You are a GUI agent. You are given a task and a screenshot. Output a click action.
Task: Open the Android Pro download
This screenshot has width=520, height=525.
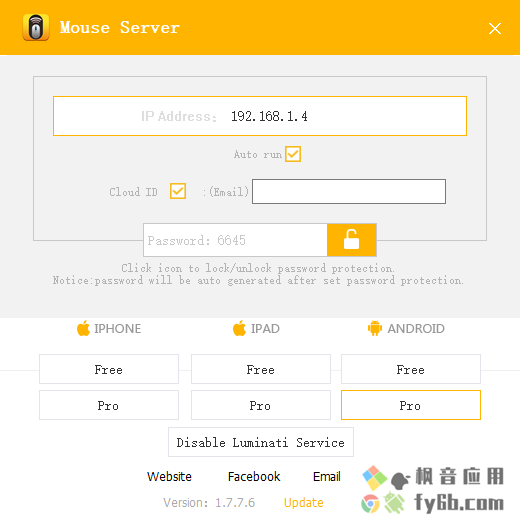(411, 405)
